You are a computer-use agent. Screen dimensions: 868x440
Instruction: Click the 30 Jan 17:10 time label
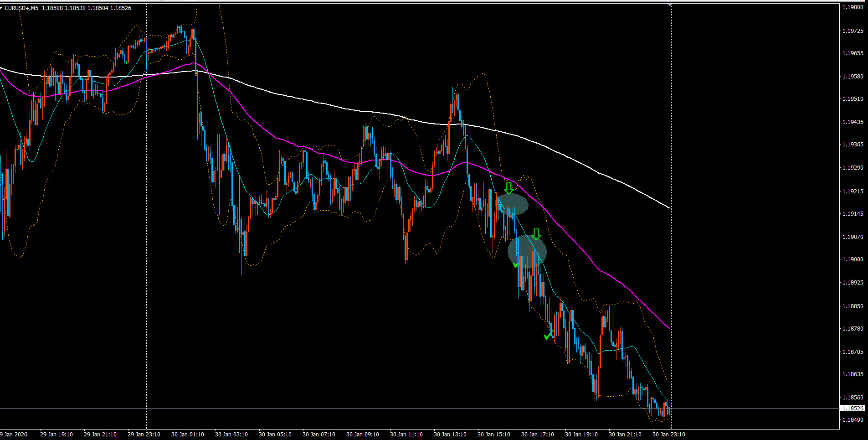pos(538,434)
